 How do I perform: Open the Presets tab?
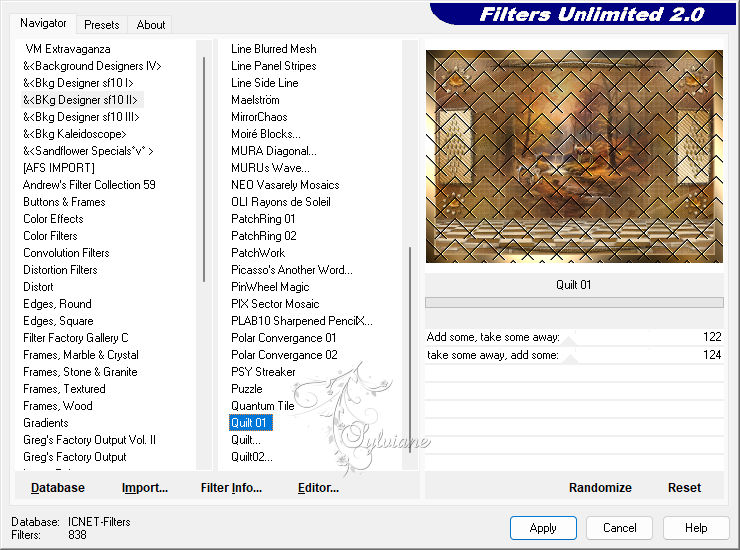point(101,25)
